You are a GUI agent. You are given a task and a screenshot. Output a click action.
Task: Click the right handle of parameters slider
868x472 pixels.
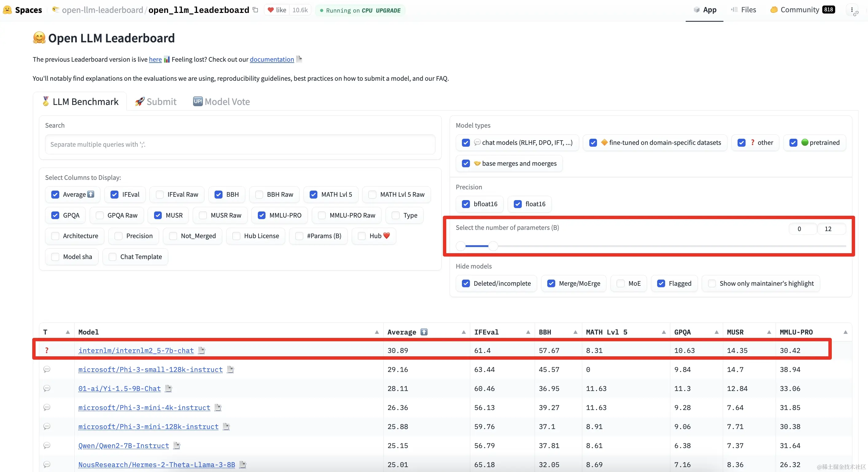[493, 246]
